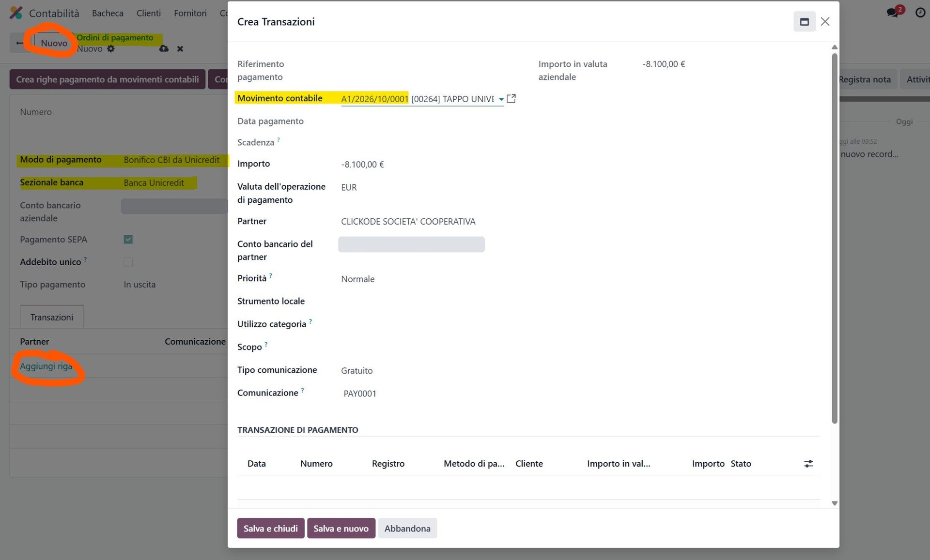Open the column settings icon in the payment table
The height and width of the screenshot is (560, 930).
point(808,464)
